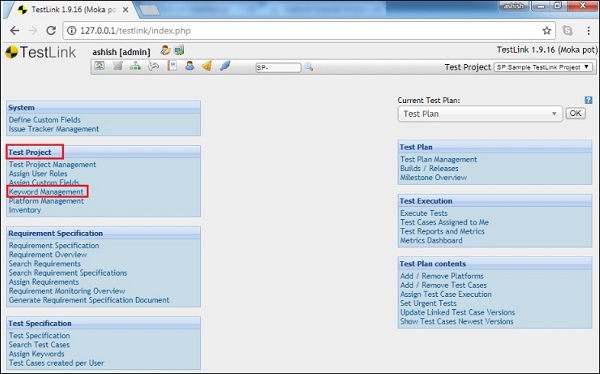Expand the Current Test Plan dropdown
600x374 pixels.
[x=480, y=114]
